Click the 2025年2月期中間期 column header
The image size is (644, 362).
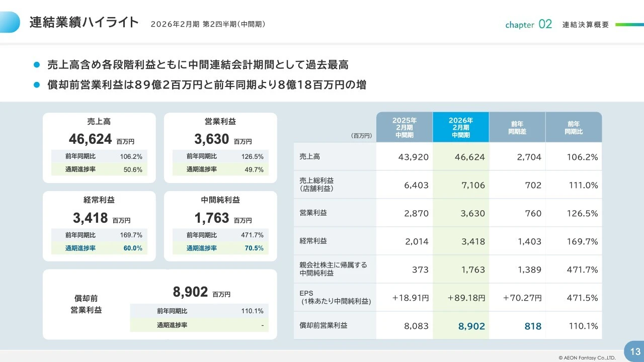tap(405, 127)
